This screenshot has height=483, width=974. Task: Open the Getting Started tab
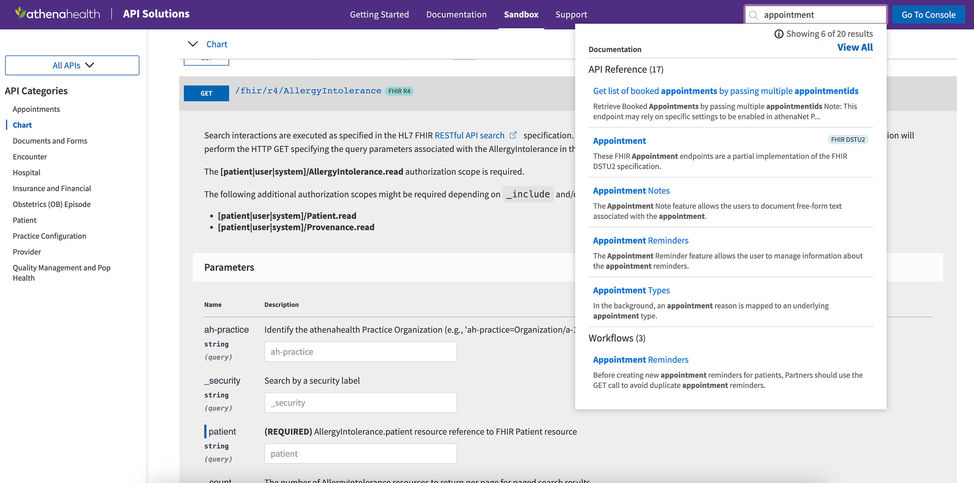379,15
